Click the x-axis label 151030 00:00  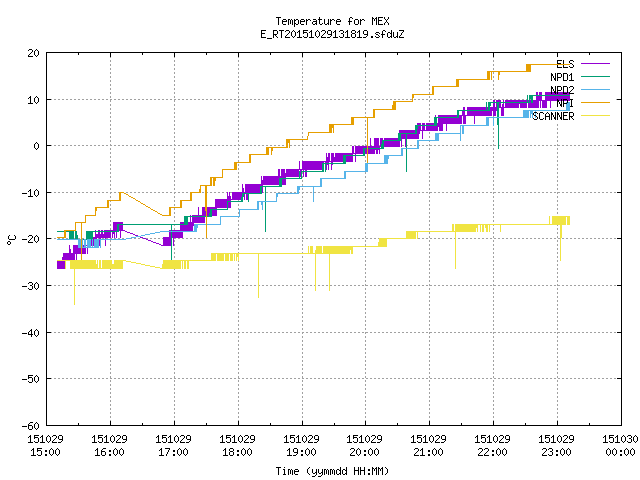620,446
